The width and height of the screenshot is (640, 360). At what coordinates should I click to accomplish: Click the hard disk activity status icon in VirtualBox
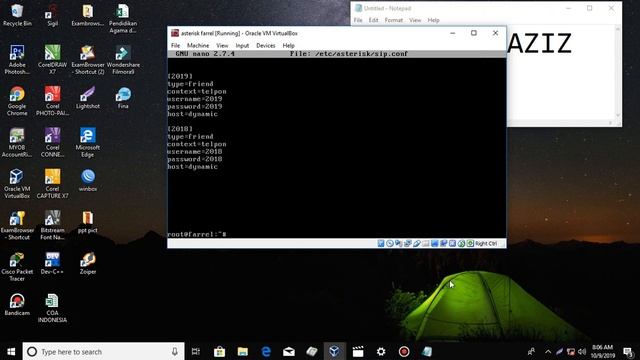click(x=381, y=243)
